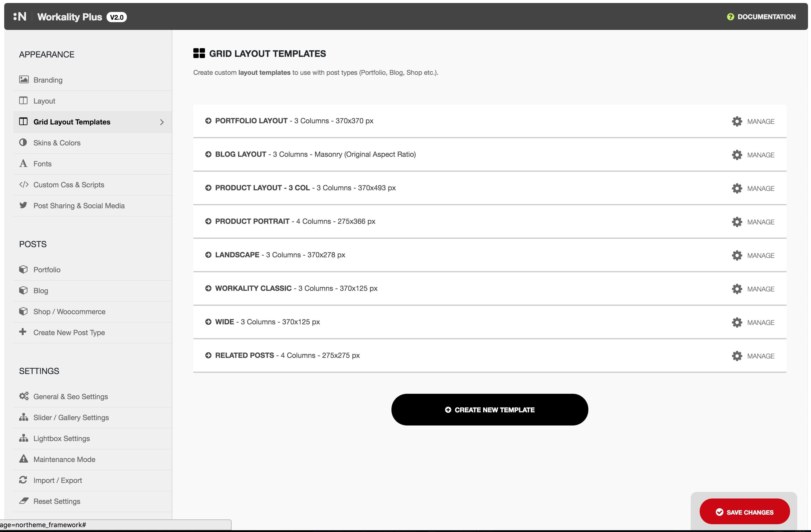Click the gears icon for General & Seo Settings
Viewport: 811px width, 532px height.
pyautogui.click(x=24, y=396)
